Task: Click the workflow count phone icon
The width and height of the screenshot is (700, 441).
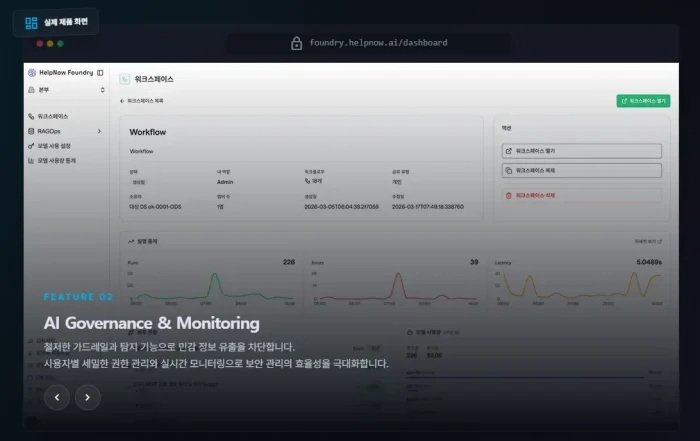Action: 307,181
